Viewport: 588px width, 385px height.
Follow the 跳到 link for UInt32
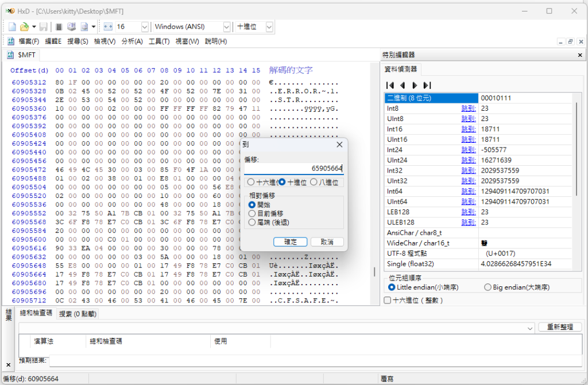coord(469,181)
